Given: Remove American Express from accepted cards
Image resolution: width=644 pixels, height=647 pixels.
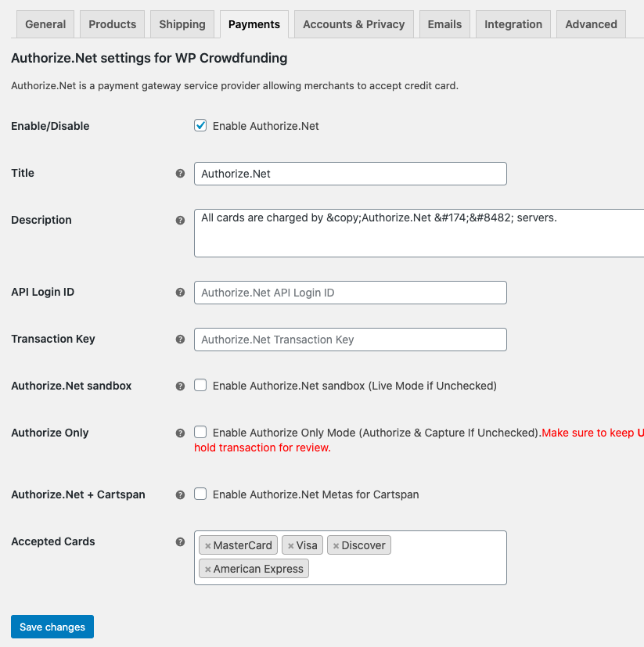Looking at the screenshot, I should (x=208, y=570).
